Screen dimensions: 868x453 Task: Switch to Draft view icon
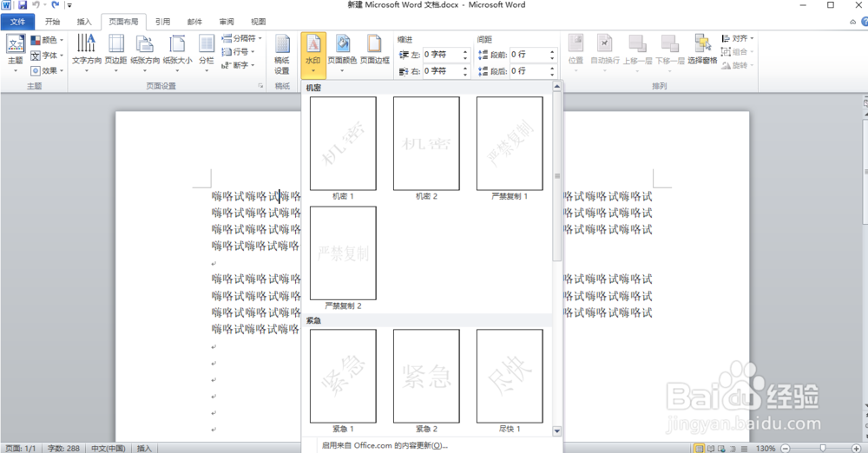pos(744,448)
